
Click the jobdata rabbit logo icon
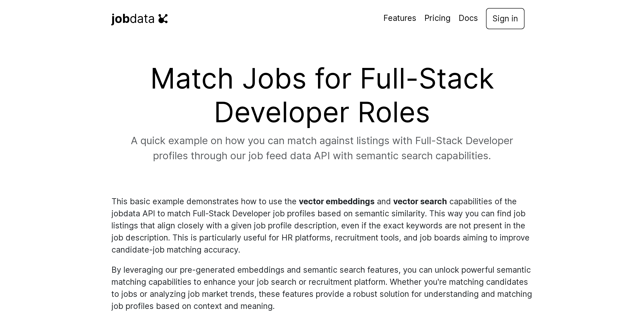pyautogui.click(x=163, y=19)
